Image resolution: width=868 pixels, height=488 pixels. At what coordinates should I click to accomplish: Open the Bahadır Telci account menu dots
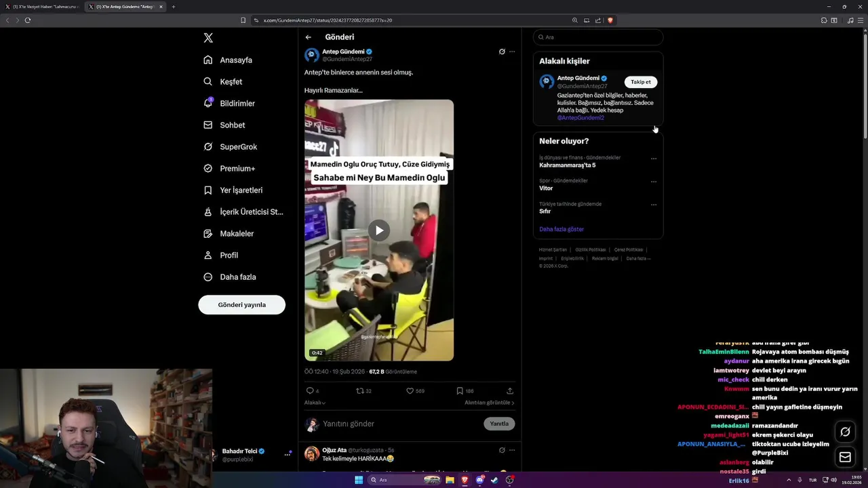point(288,455)
